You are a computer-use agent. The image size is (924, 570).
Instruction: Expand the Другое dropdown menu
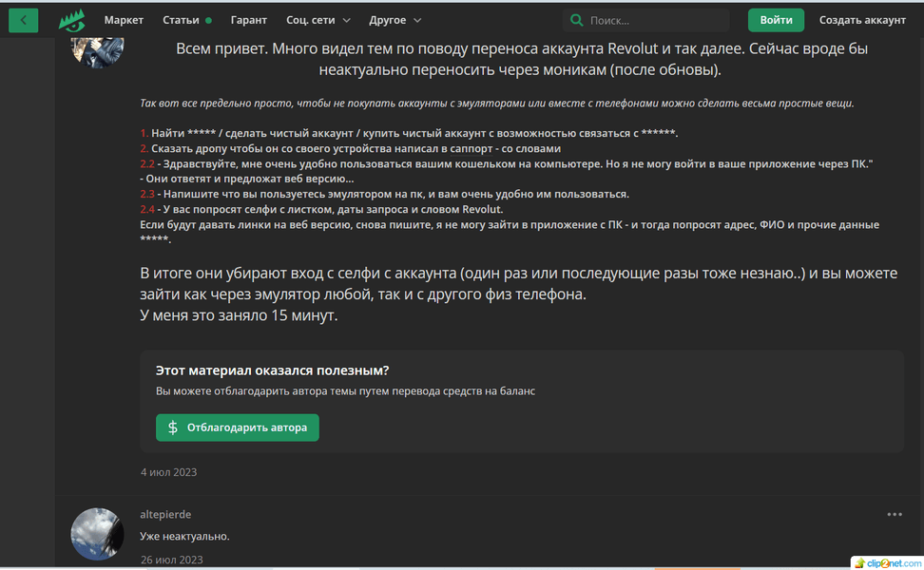point(395,20)
